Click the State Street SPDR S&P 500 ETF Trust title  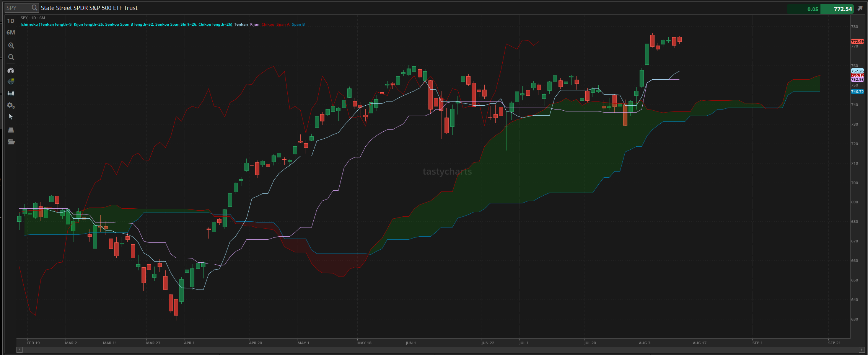pyautogui.click(x=89, y=8)
